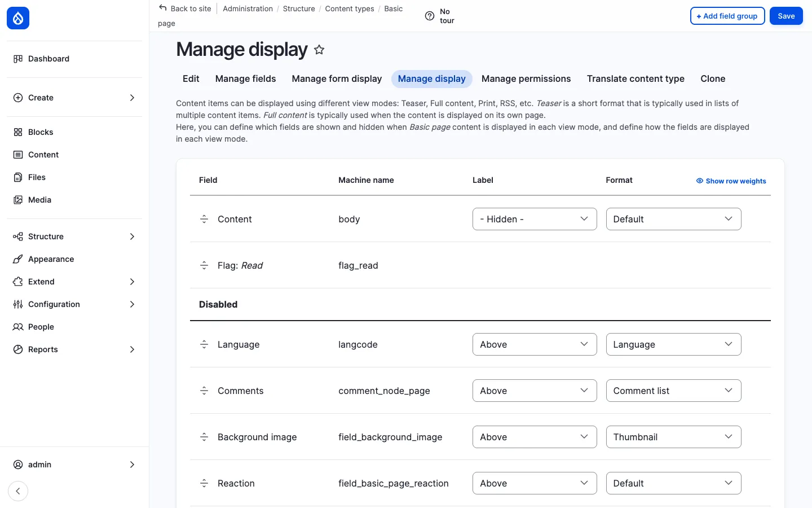This screenshot has height=508, width=812.
Task: Follow the Administration breadcrumb link
Action: (248, 8)
